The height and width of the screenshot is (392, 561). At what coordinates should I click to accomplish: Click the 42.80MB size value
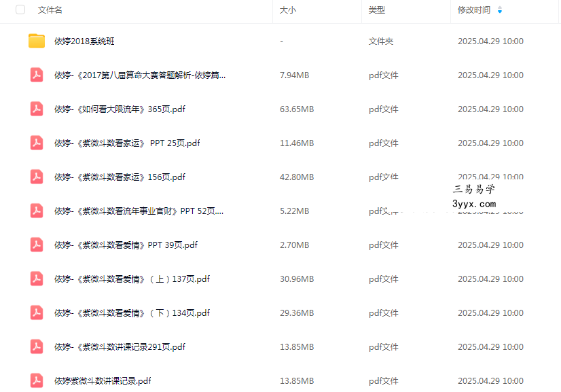(x=297, y=177)
